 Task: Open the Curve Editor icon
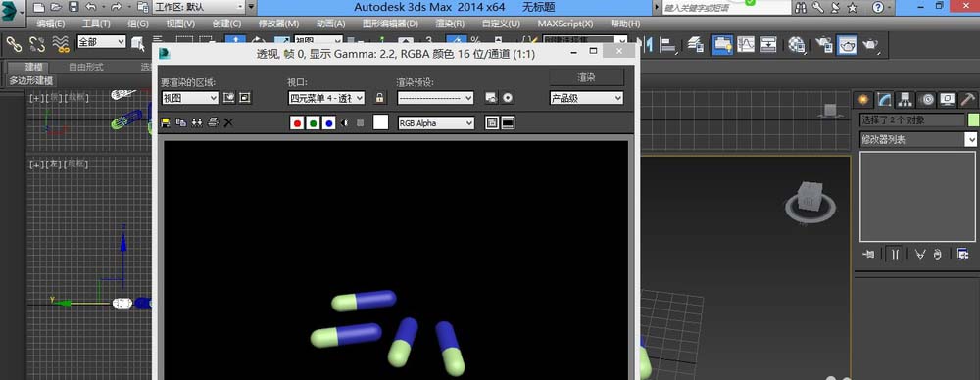pyautogui.click(x=746, y=44)
